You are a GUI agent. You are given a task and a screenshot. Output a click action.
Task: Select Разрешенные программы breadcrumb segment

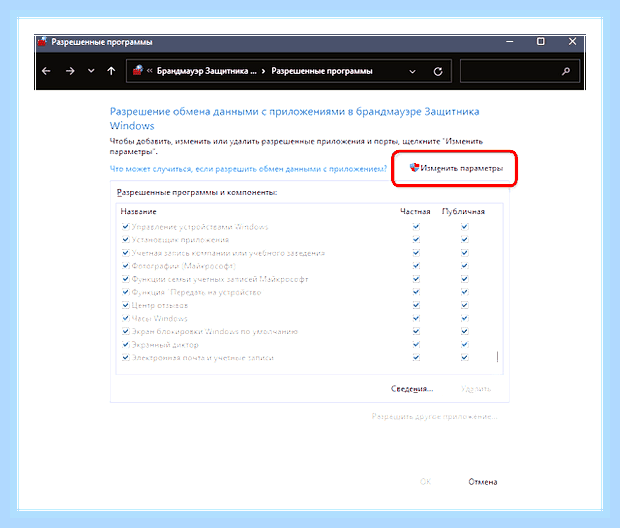(x=322, y=71)
